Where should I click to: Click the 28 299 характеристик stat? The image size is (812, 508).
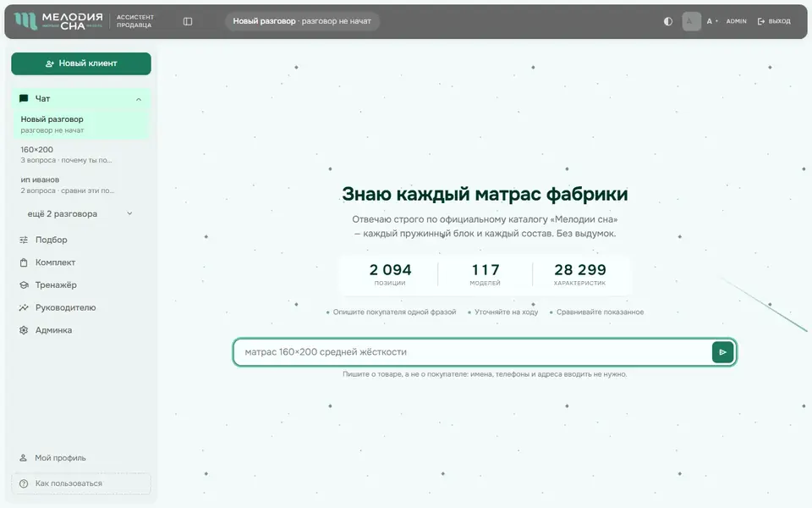coord(579,274)
